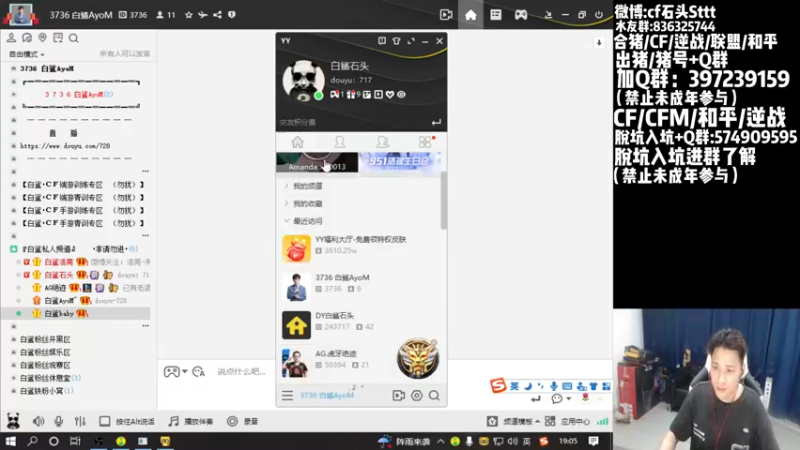Click the YY window vertical scrollbar

click(x=443, y=201)
